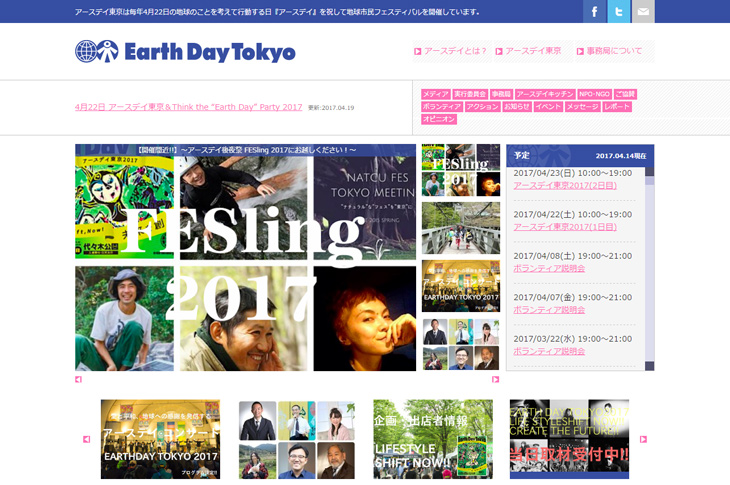Viewport: 730px width, 485px height.
Task: Open アースデイ東京2017(2日目) schedule link
Action: pyautogui.click(x=565, y=185)
